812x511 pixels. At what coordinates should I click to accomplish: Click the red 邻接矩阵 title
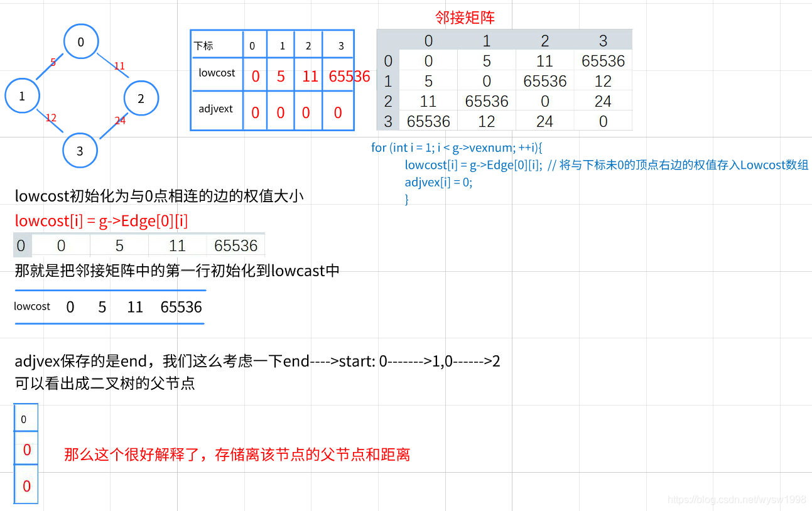[465, 17]
